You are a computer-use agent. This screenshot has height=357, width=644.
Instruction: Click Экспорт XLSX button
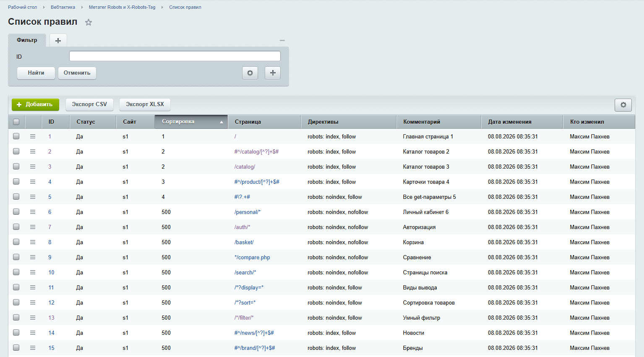pos(145,104)
